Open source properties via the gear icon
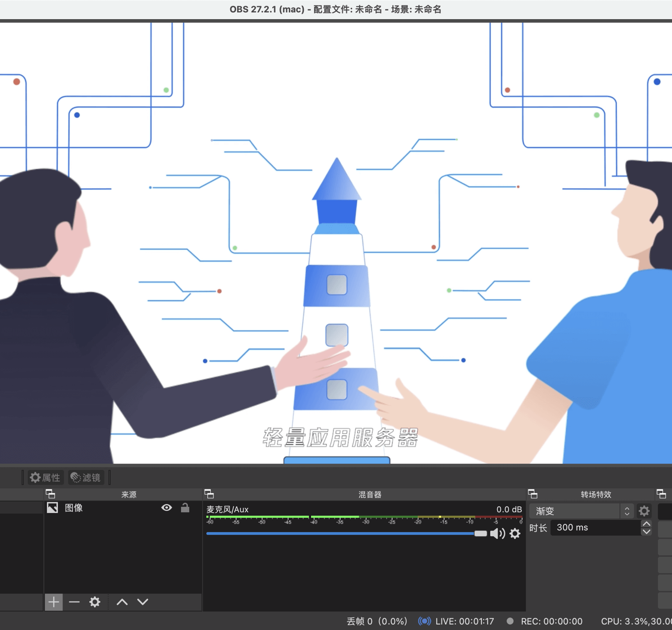672x630 pixels. [x=95, y=602]
